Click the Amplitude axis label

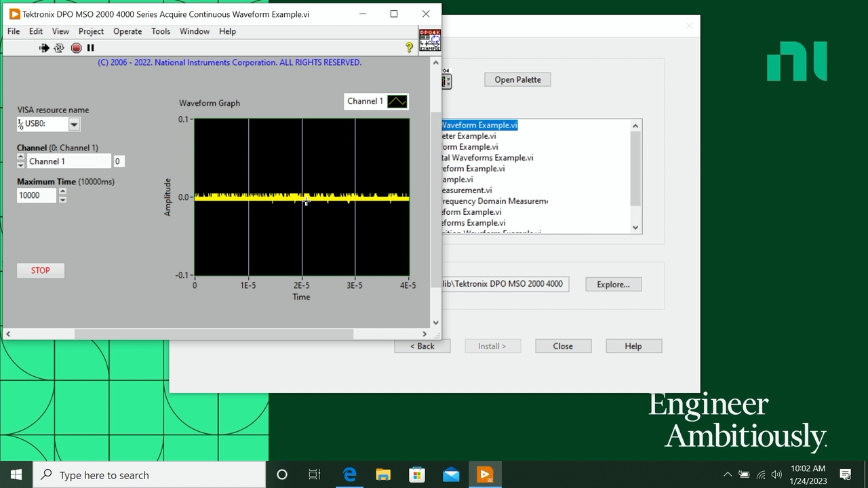coord(167,197)
